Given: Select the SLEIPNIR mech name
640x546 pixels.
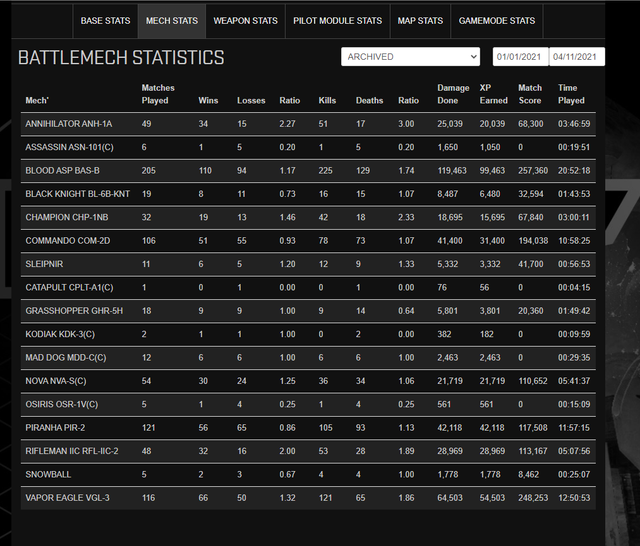Looking at the screenshot, I should click(x=44, y=264).
